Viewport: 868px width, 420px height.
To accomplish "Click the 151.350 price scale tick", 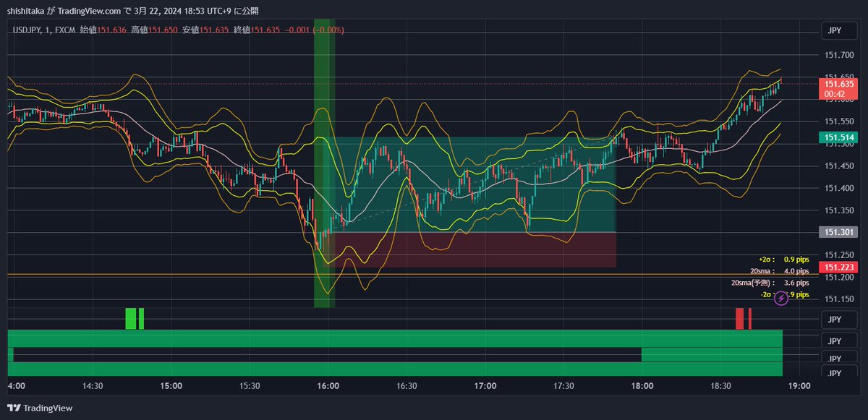I will click(838, 210).
